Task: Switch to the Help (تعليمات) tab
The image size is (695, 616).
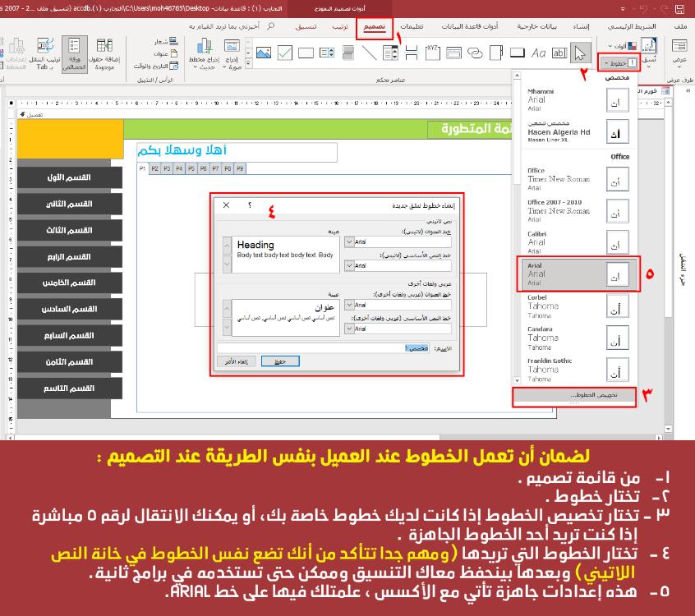Action: tap(412, 26)
